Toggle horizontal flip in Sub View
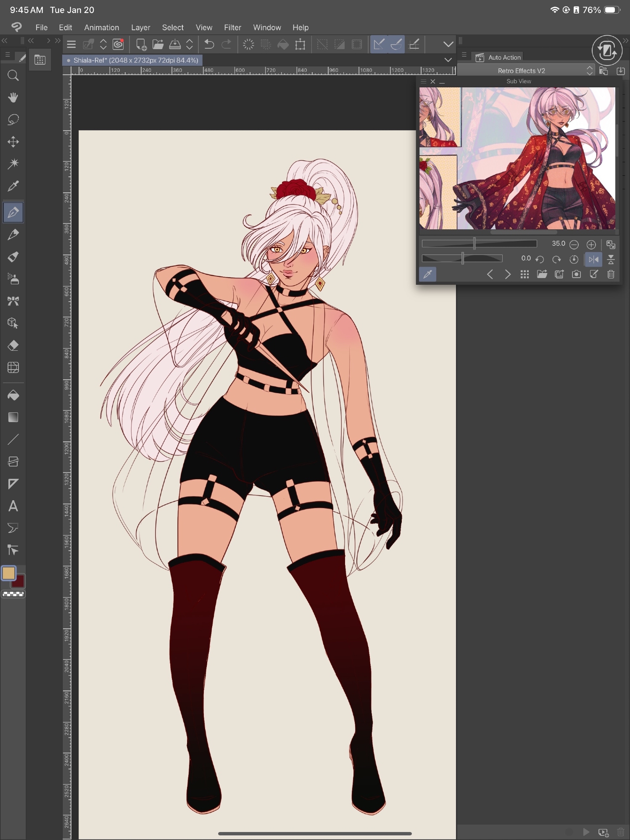Viewport: 630px width, 840px height. (593, 259)
